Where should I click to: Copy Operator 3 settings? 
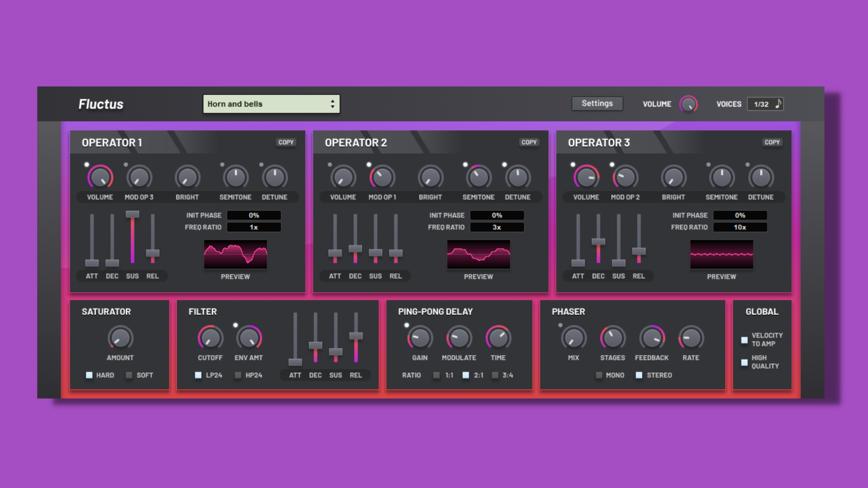point(772,142)
